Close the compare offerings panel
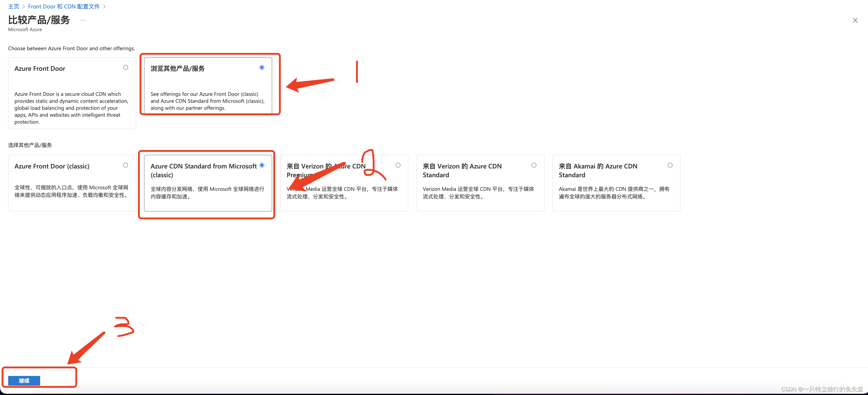 855,20
